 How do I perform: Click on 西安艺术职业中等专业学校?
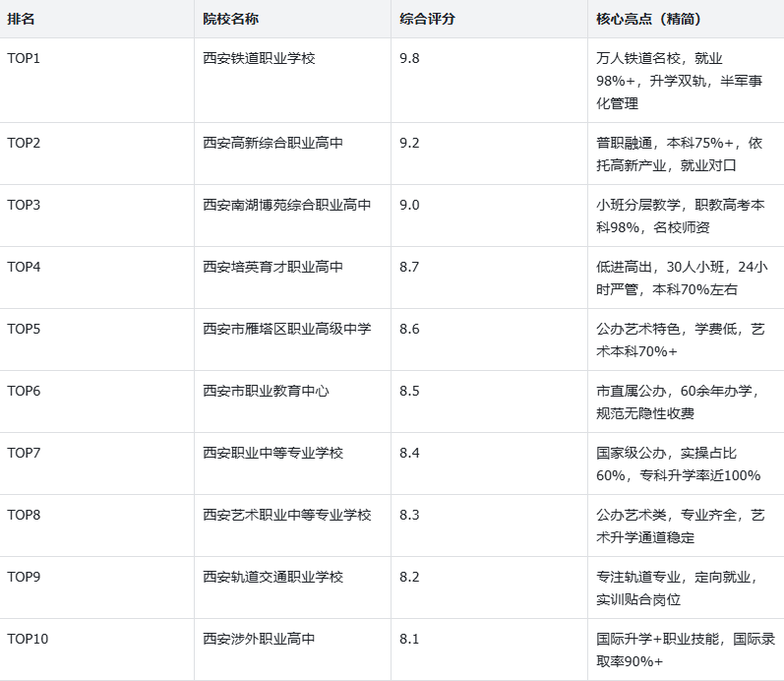286,516
